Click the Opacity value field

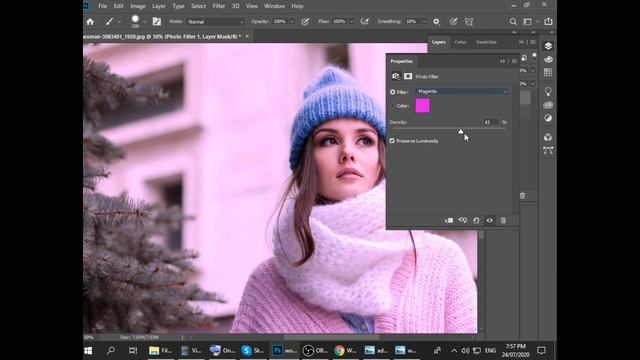[280, 22]
